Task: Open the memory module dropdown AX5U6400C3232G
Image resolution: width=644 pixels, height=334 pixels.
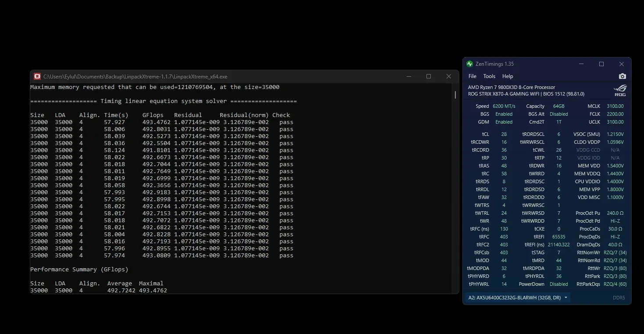Action: point(518,298)
